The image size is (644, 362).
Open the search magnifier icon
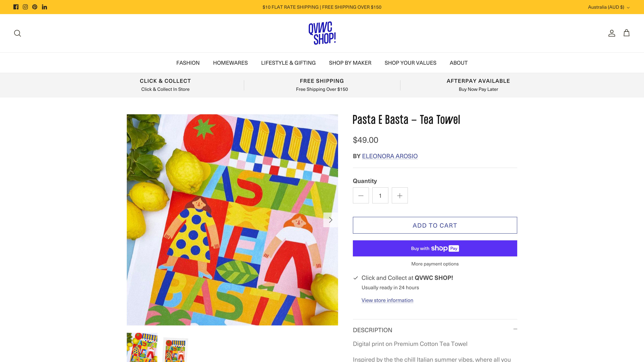tap(17, 33)
